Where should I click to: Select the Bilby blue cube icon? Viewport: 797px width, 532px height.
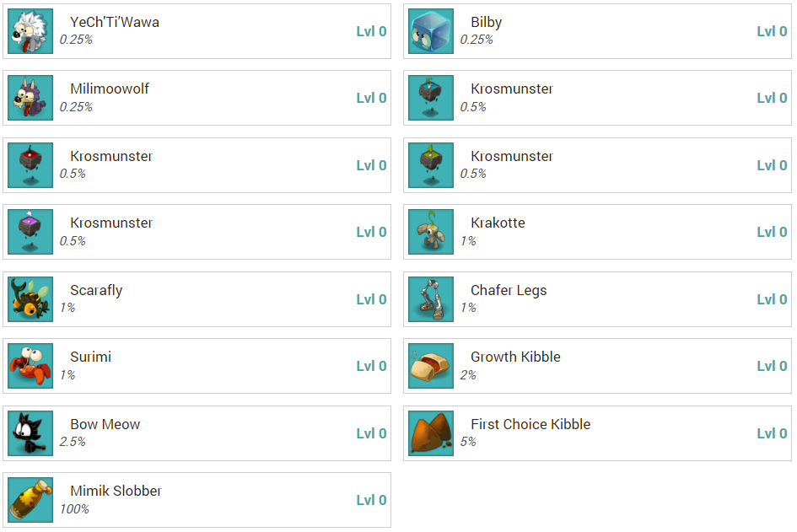(431, 31)
